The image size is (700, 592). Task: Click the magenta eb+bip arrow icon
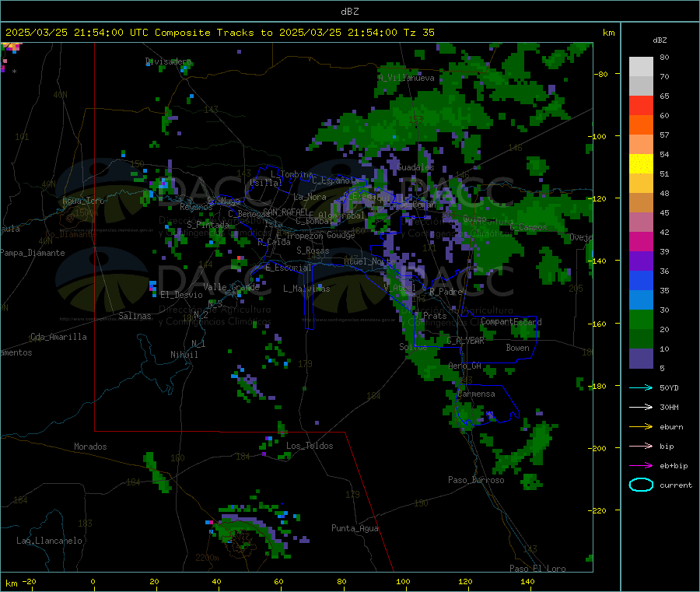pyautogui.click(x=641, y=466)
